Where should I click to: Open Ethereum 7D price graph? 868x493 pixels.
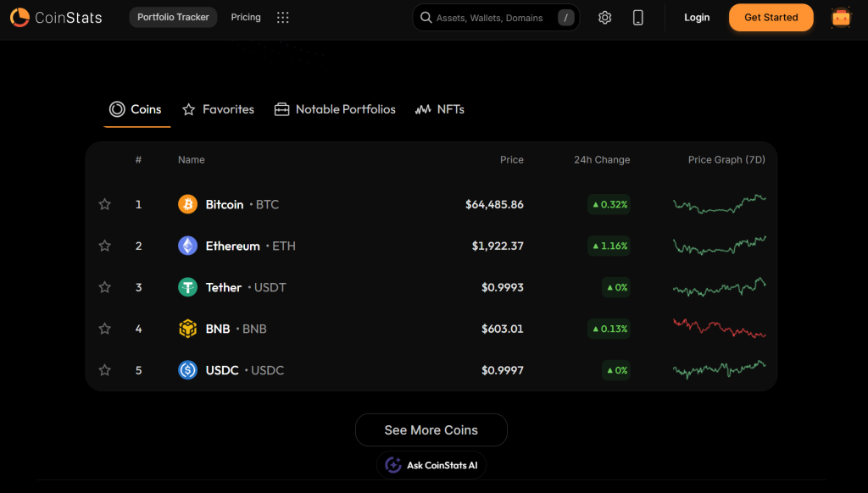[720, 246]
